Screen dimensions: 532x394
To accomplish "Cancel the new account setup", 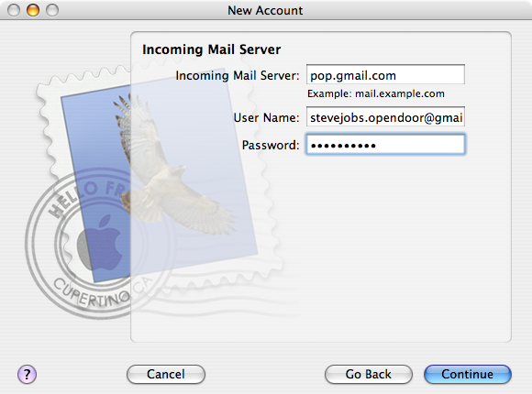I will click(x=166, y=375).
